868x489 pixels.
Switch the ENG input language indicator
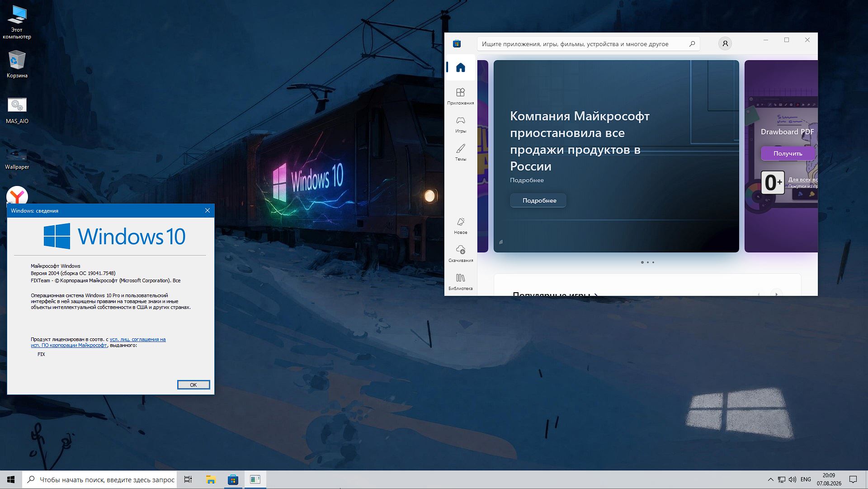[806, 480]
